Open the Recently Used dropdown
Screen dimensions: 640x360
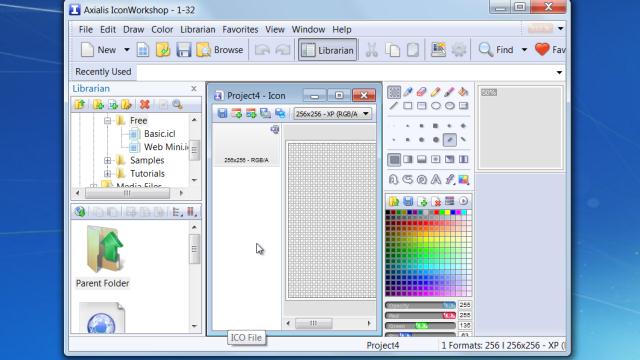[x=559, y=72]
